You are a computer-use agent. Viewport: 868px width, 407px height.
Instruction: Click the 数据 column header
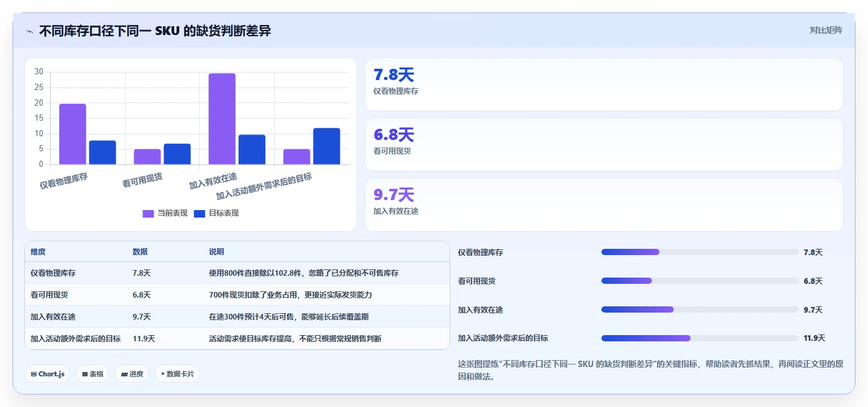coord(140,252)
